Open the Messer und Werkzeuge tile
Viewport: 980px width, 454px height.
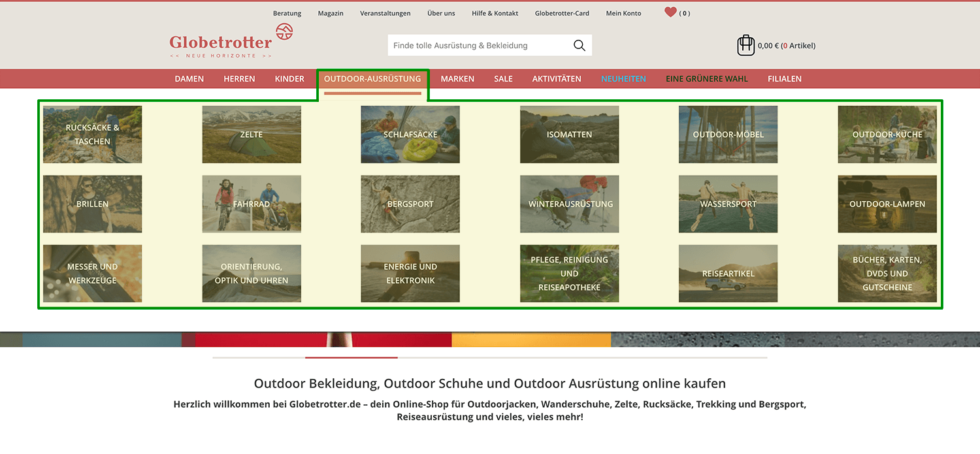[x=92, y=273]
